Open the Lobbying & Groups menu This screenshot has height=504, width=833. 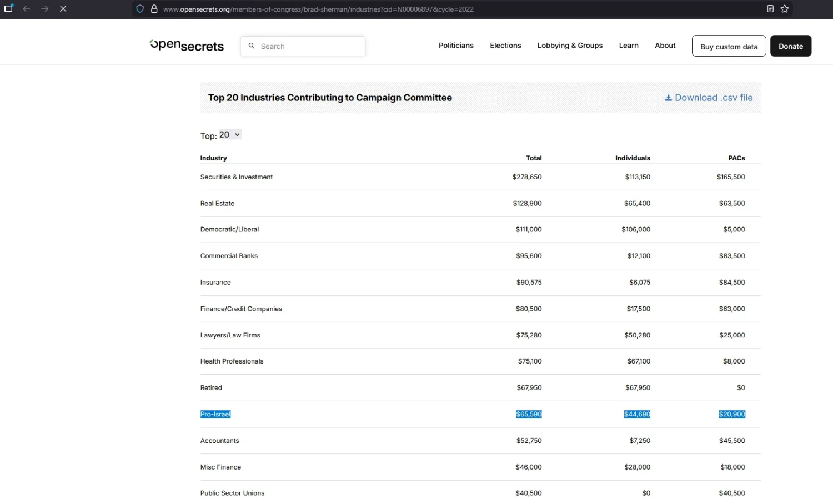570,46
